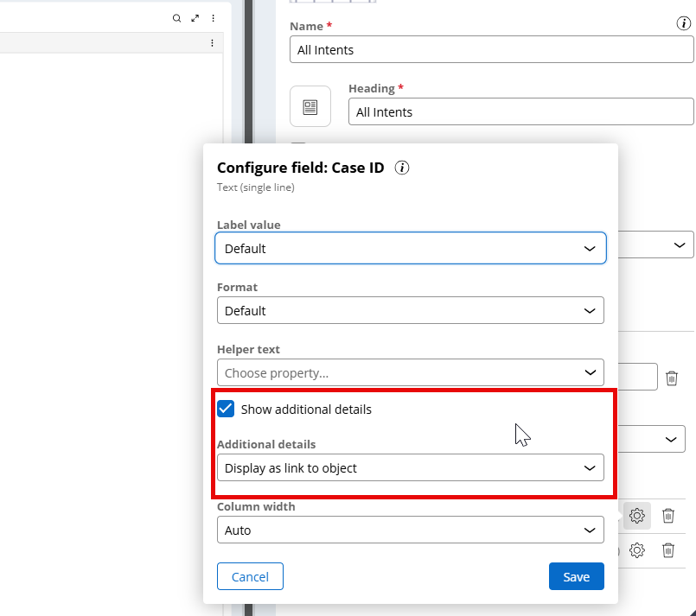Click the info icon above Name field

click(683, 23)
